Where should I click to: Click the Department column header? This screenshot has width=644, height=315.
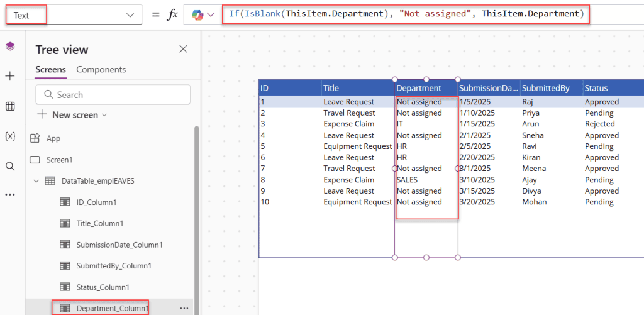click(x=426, y=88)
